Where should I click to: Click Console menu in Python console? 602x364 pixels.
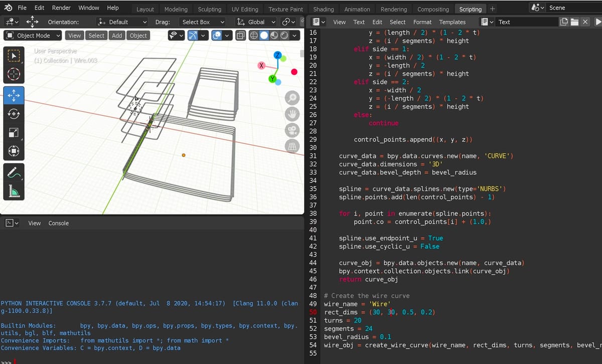[x=59, y=223]
